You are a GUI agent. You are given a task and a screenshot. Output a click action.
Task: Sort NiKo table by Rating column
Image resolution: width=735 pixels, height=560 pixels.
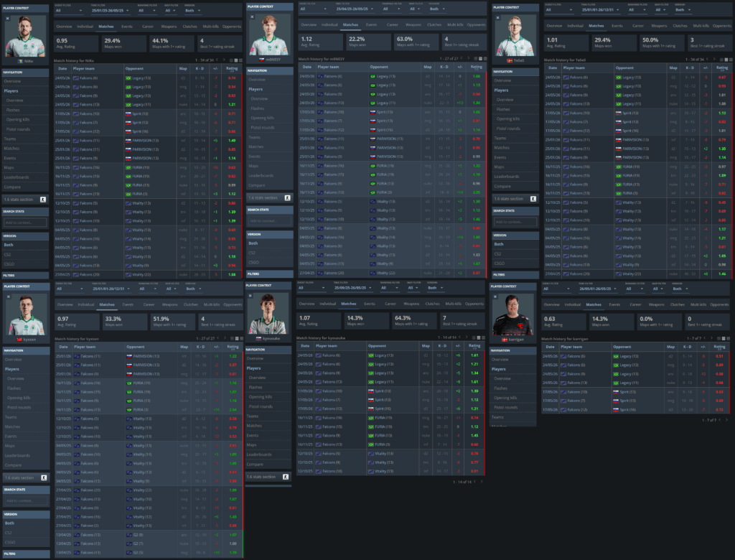232,69
